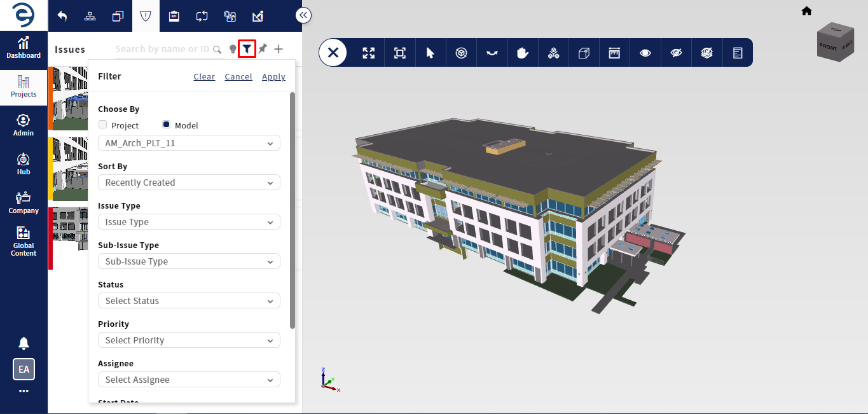This screenshot has height=414, width=868.
Task: Open the Select Priority dropdown
Action: click(x=189, y=340)
